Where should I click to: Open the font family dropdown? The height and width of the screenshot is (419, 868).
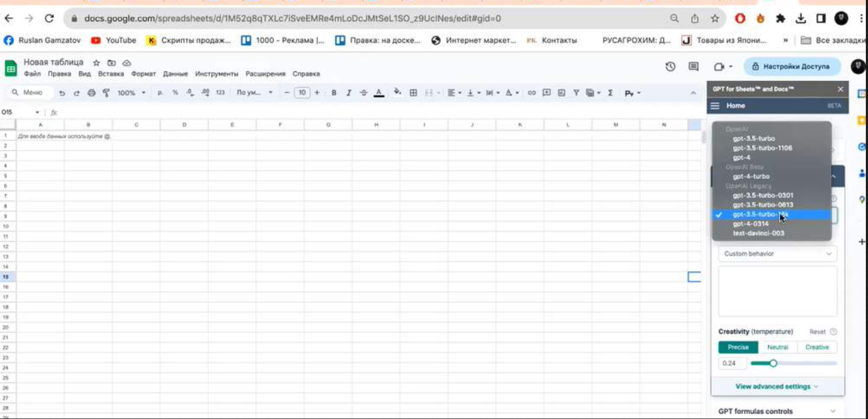point(255,93)
